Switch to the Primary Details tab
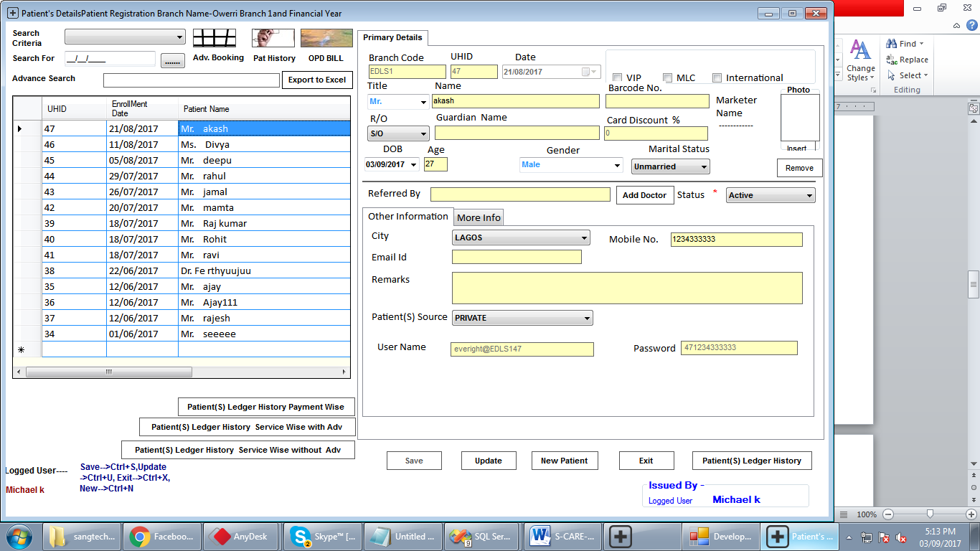980x551 pixels. pos(392,37)
